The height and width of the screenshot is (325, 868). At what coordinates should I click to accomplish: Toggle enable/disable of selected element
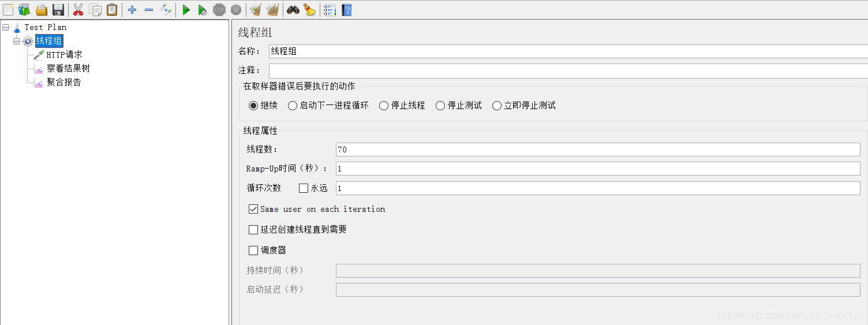pos(166,10)
